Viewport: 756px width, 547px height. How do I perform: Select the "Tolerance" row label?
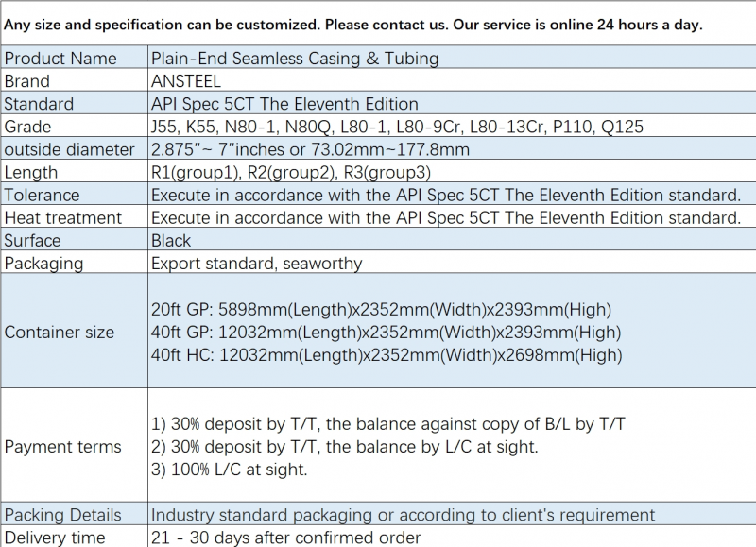click(43, 195)
